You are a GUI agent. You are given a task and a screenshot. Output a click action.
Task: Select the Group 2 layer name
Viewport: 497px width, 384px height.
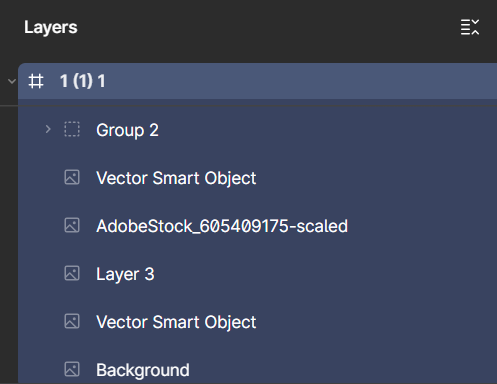point(127,130)
